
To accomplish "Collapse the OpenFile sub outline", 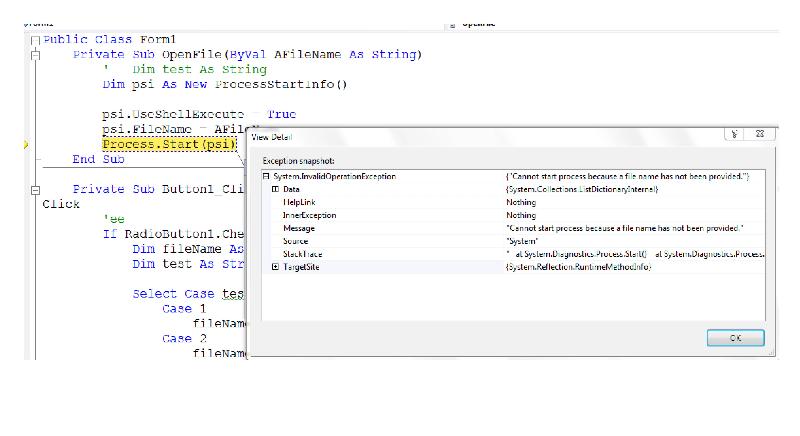I will [35, 55].
